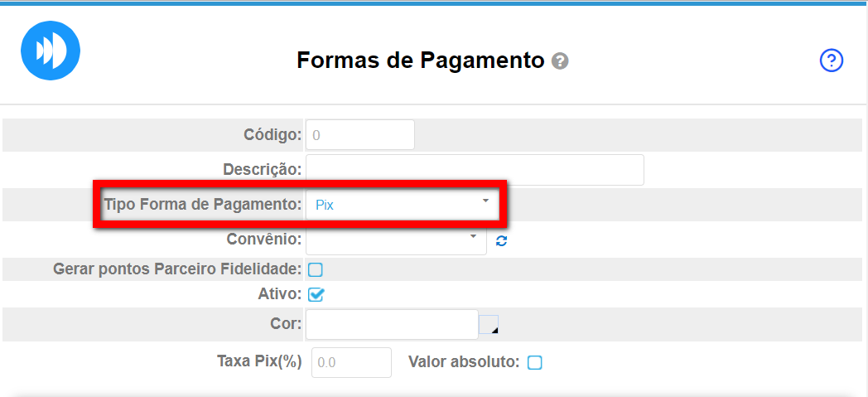Enable Gerar pontos Parceiro Fidelidade checkbox
The image size is (868, 397).
(x=316, y=269)
